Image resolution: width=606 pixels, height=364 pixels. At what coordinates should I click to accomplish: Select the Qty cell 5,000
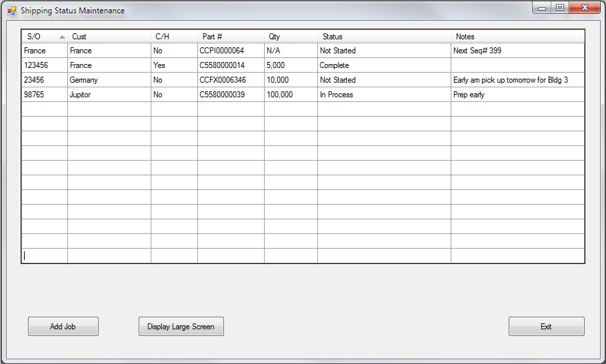[291, 65]
